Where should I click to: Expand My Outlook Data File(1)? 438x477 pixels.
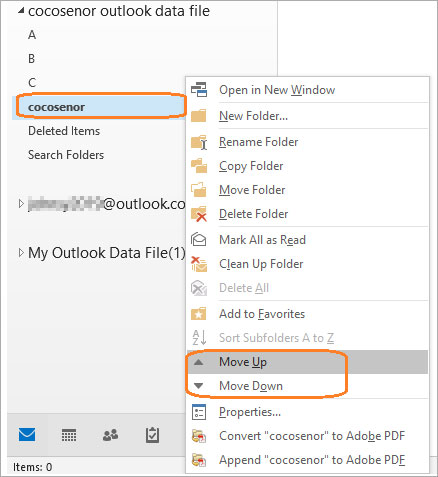pos(21,253)
